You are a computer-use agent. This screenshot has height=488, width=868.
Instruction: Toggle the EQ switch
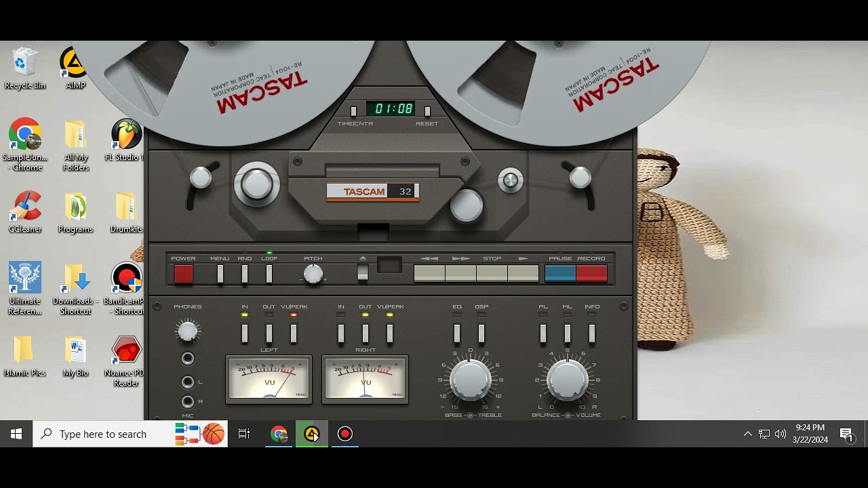coord(457,333)
